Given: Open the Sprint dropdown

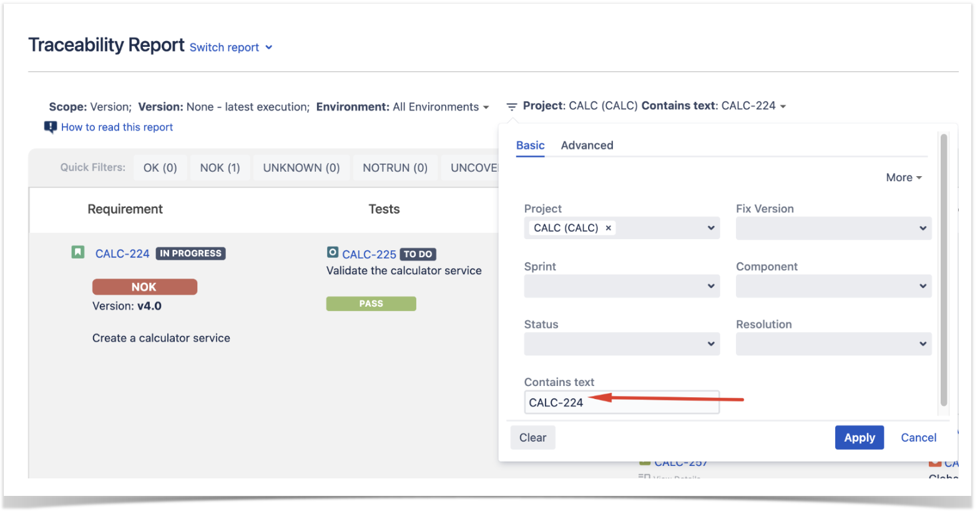Looking at the screenshot, I should [622, 286].
